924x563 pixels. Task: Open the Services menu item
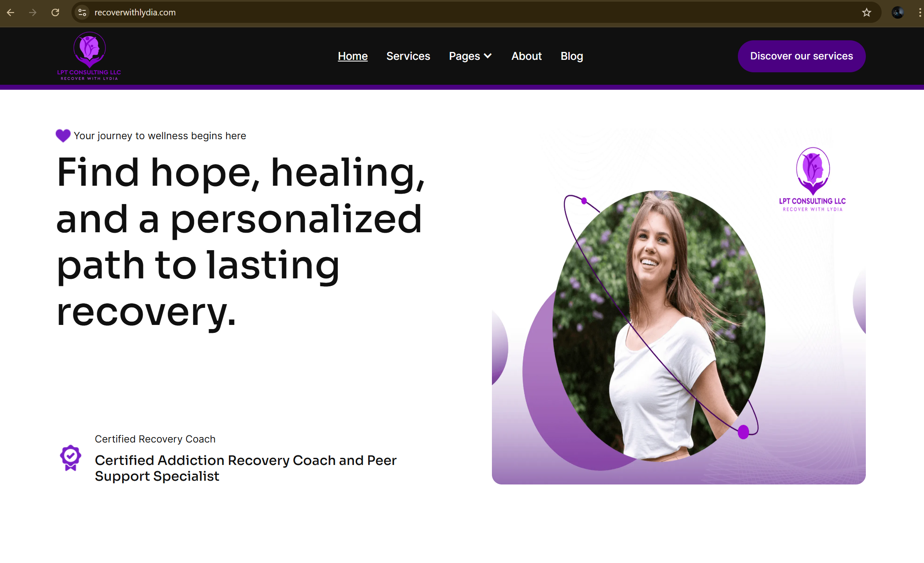[x=408, y=56]
